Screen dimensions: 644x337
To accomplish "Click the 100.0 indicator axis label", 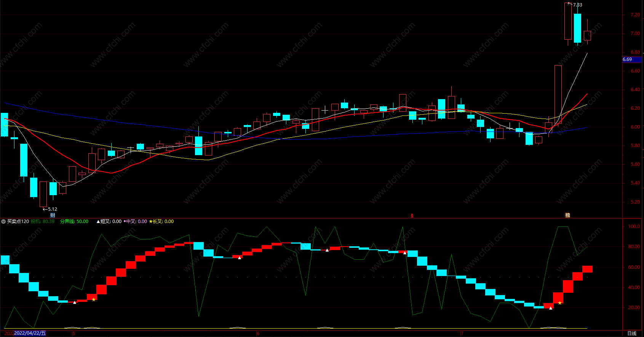I will pos(634,226).
